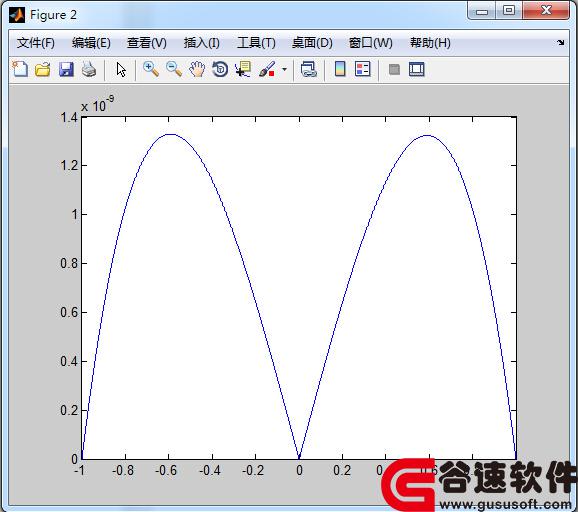Click the New Figure icon
The height and width of the screenshot is (512, 578).
point(20,69)
